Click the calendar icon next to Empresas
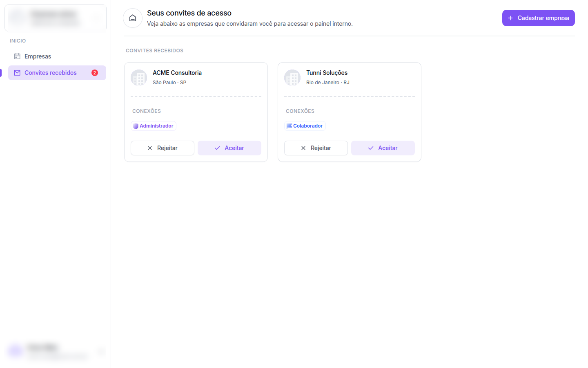588x368 pixels. coord(17,56)
